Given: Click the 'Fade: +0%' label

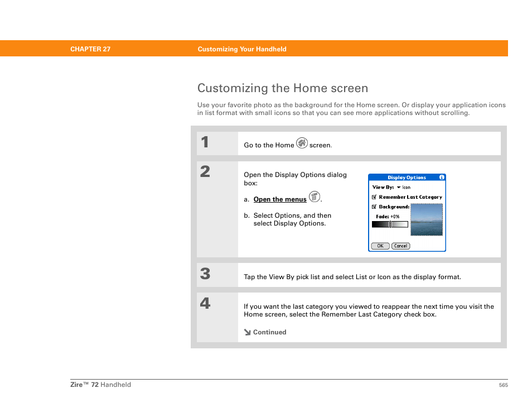Looking at the screenshot, I should [388, 217].
